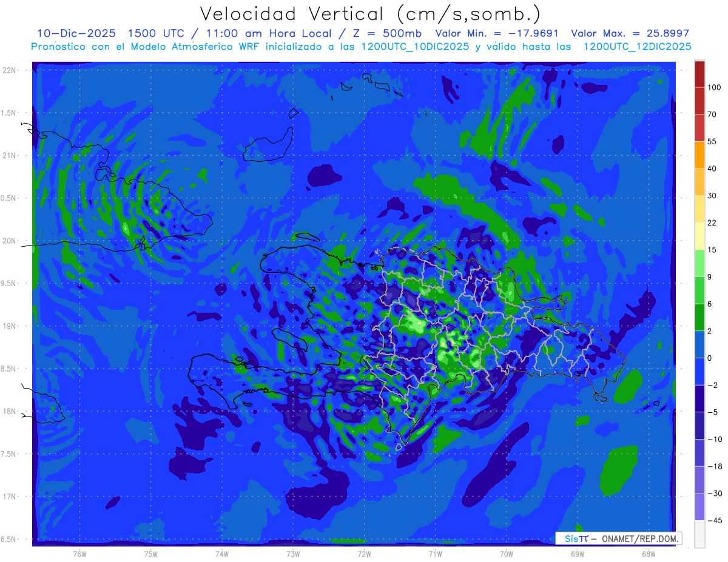Click the '76W' longitude label
The width and height of the screenshot is (728, 562).
79,554
